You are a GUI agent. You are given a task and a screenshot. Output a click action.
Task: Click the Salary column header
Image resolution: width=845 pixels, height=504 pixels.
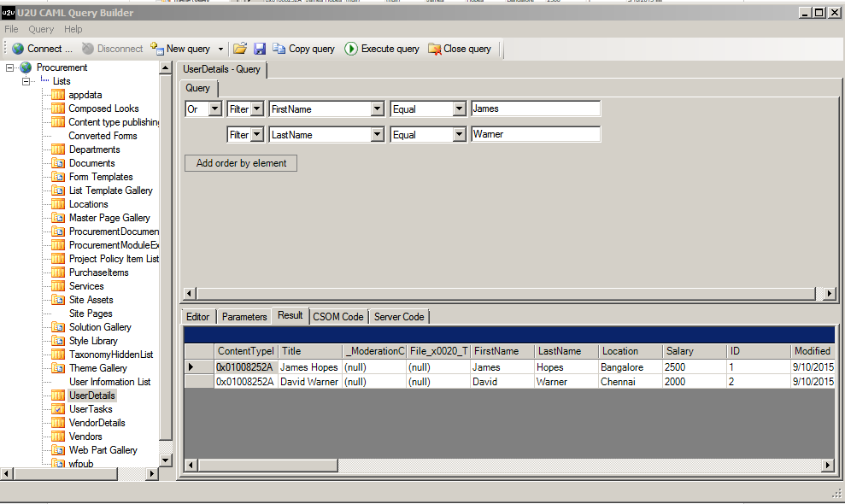click(x=694, y=351)
